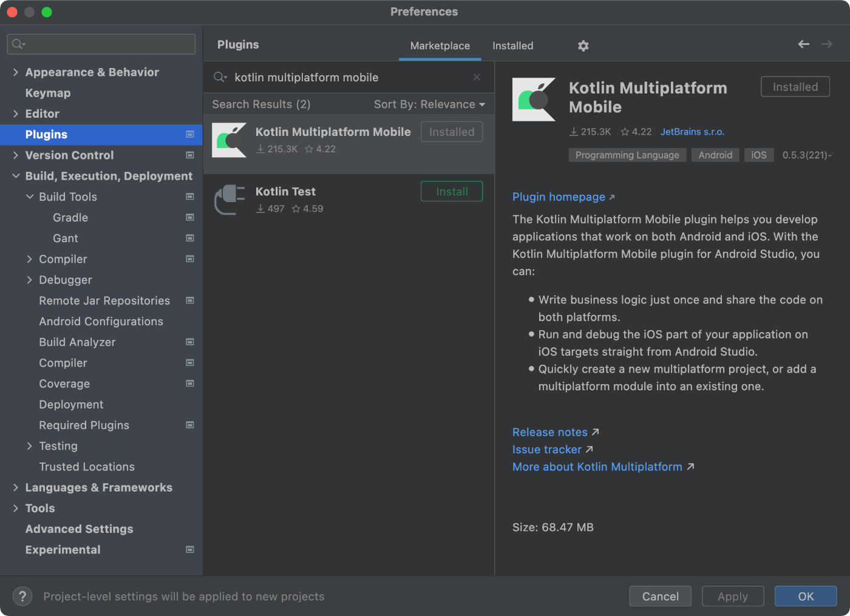
Task: Collapse the Build Tools node
Action: pos(30,197)
